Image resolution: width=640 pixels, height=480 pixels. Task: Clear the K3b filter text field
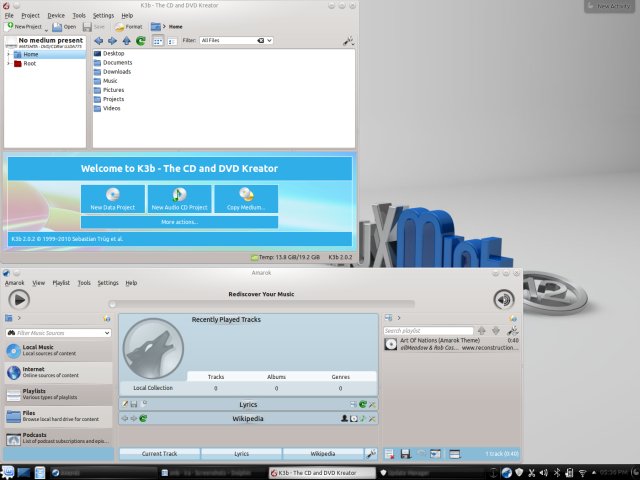[x=260, y=40]
